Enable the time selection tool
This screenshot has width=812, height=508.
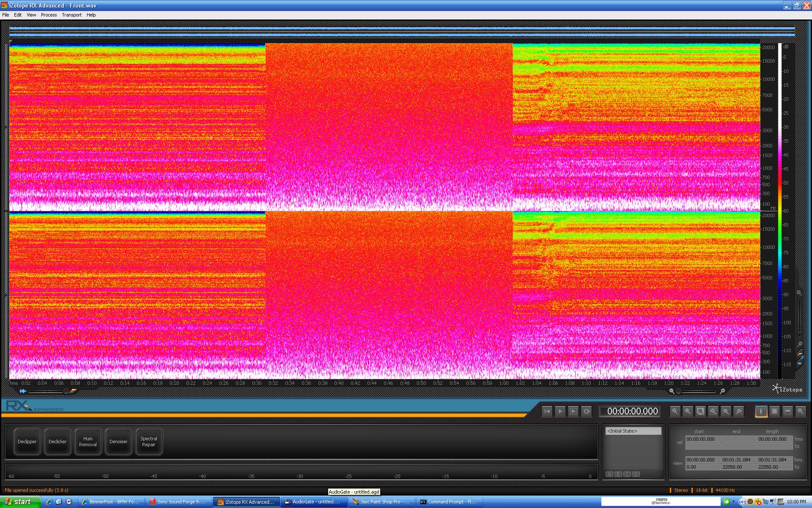pos(761,411)
